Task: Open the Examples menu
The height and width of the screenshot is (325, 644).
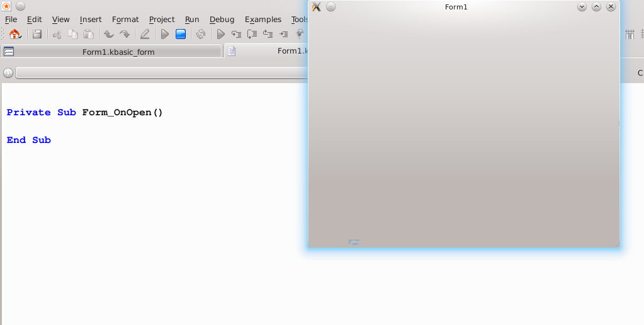Action: (263, 20)
